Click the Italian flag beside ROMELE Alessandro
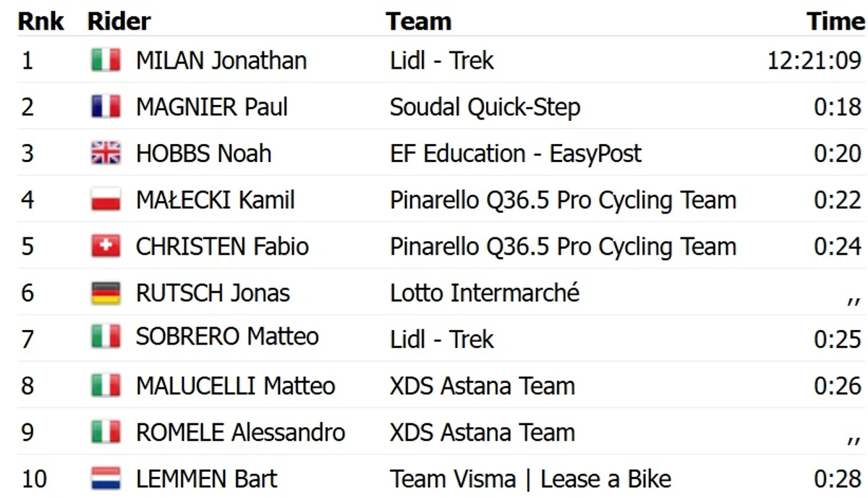This screenshot has width=868, height=498. (x=106, y=432)
